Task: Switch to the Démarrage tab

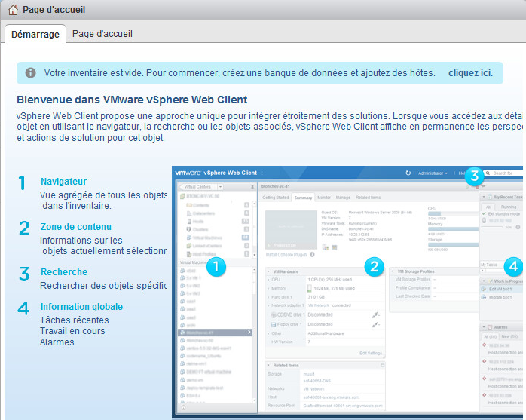Action: click(x=35, y=34)
